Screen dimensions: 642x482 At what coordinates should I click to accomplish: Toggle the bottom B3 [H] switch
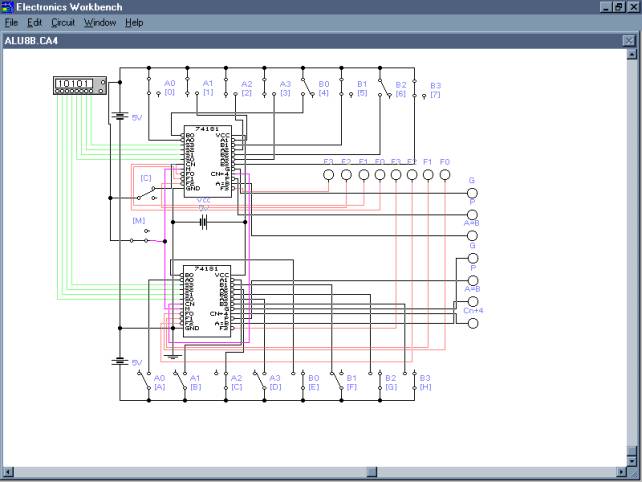tap(413, 380)
